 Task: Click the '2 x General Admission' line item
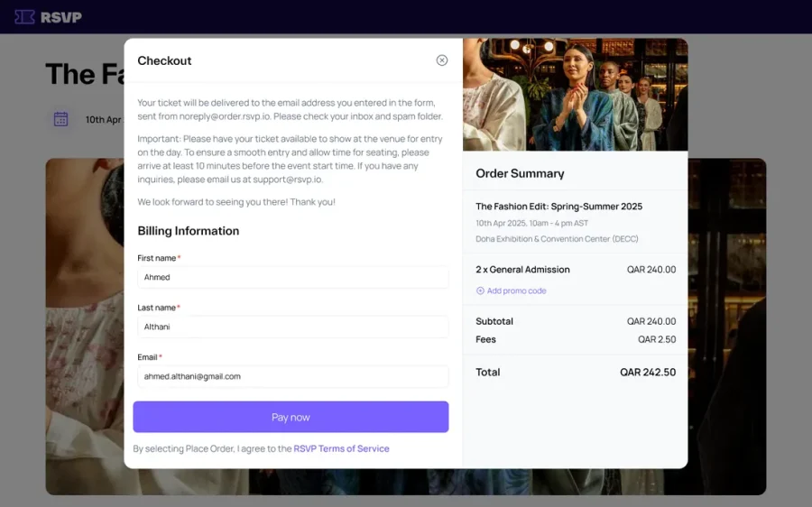[x=522, y=270]
